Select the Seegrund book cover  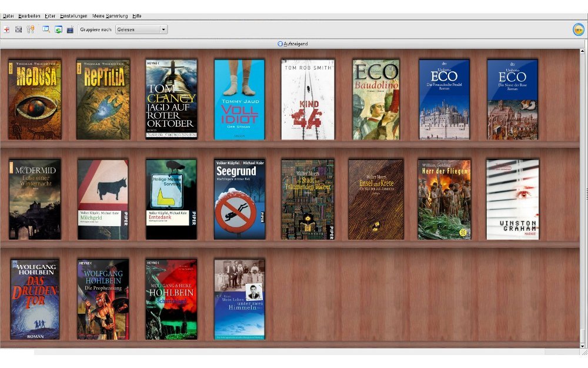click(x=239, y=199)
